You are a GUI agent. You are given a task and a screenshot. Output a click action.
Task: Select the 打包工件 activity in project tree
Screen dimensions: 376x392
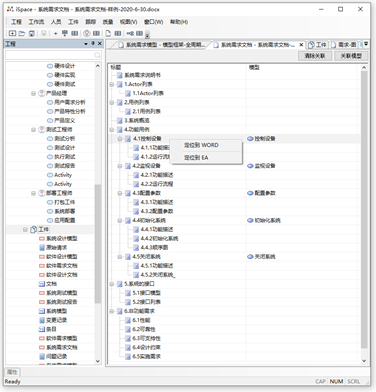61,202
